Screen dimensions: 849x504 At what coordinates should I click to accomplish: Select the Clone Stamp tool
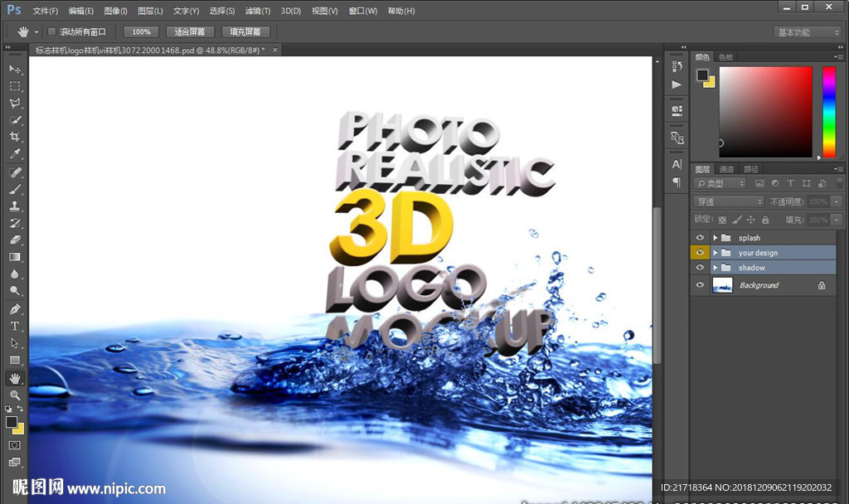click(x=15, y=206)
